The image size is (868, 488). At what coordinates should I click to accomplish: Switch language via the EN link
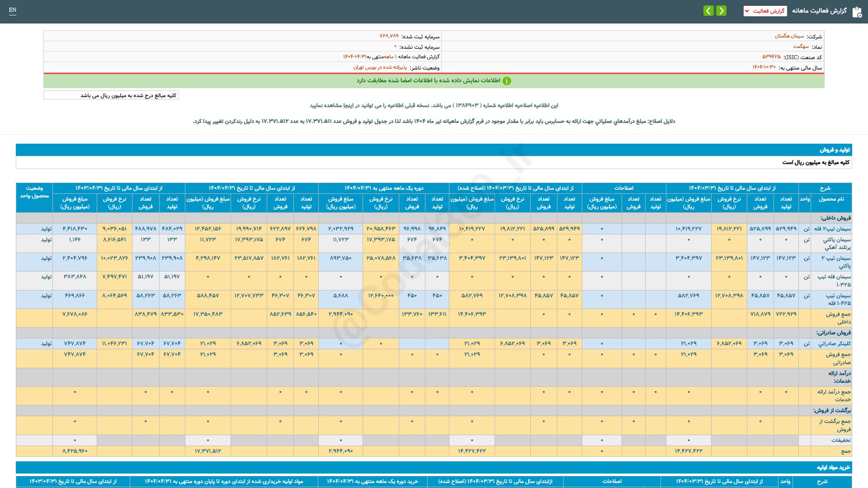tap(13, 10)
